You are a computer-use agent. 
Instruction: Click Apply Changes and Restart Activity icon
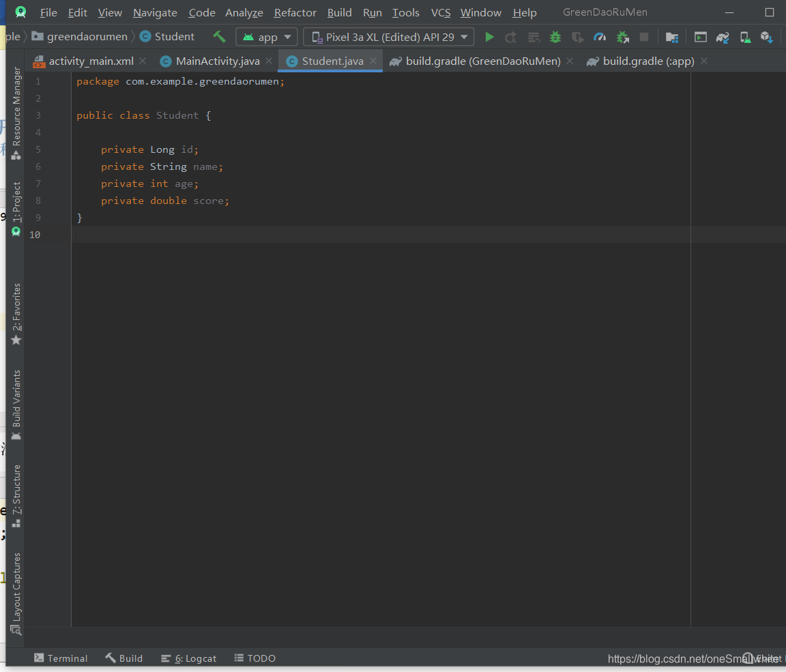511,37
